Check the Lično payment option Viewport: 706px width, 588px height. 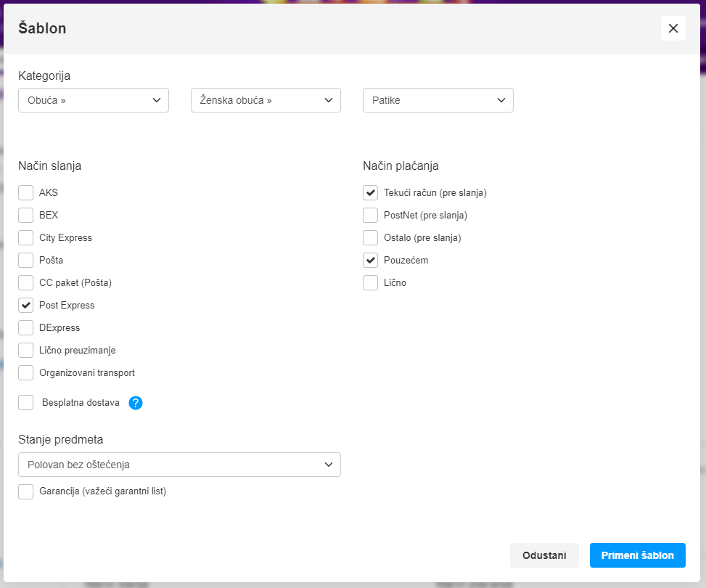coord(371,283)
